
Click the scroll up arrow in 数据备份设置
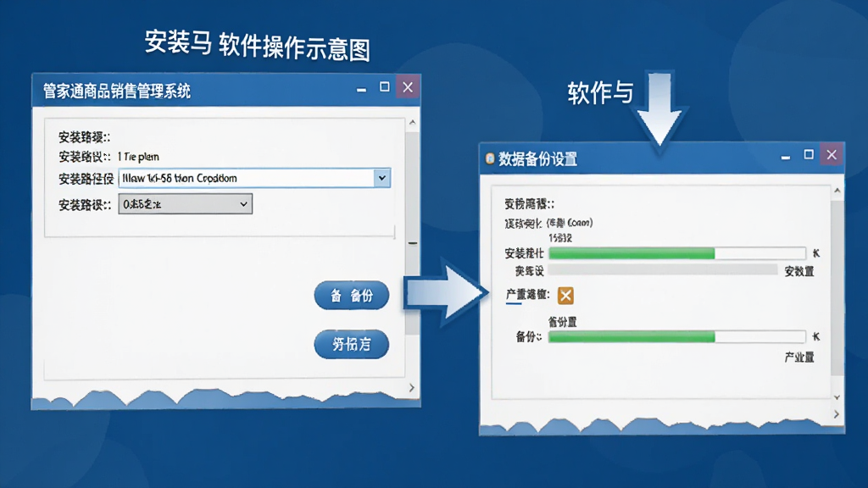point(837,191)
